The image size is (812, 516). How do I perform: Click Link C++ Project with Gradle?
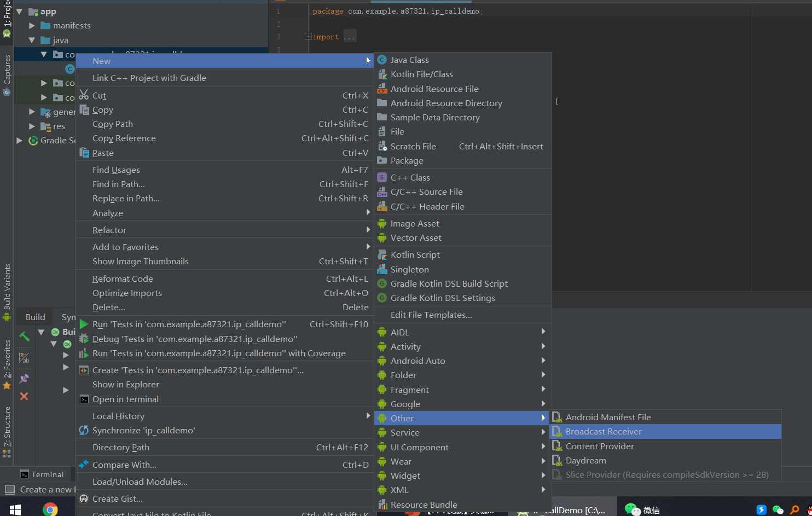[x=149, y=78]
